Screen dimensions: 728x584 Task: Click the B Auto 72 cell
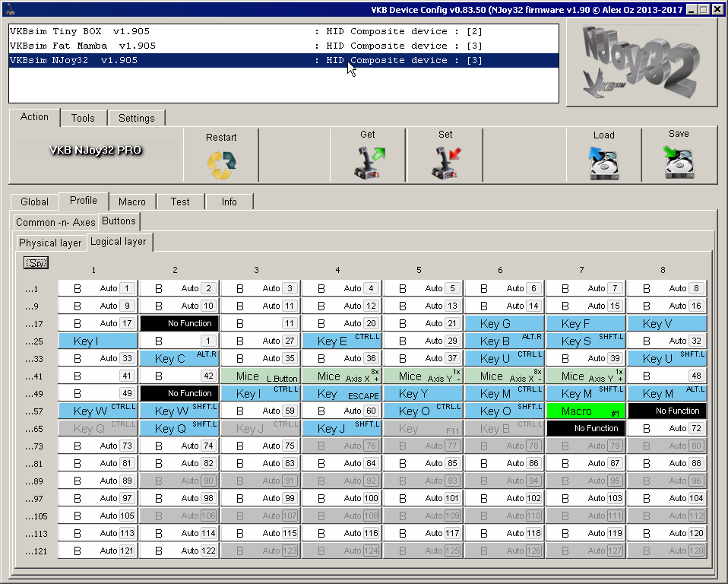(667, 428)
